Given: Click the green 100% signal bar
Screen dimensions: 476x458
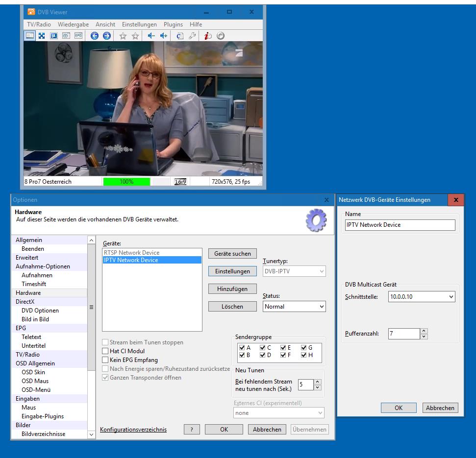Looking at the screenshot, I should point(126,182).
